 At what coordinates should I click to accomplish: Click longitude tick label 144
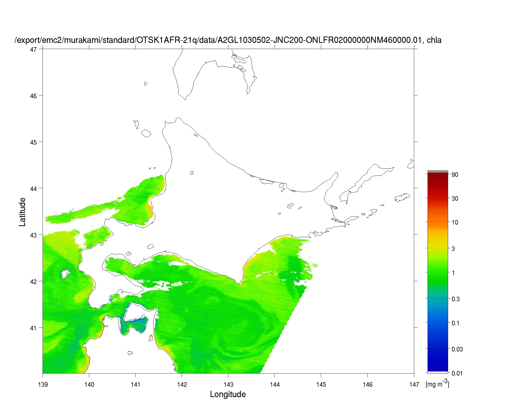tap(275, 384)
